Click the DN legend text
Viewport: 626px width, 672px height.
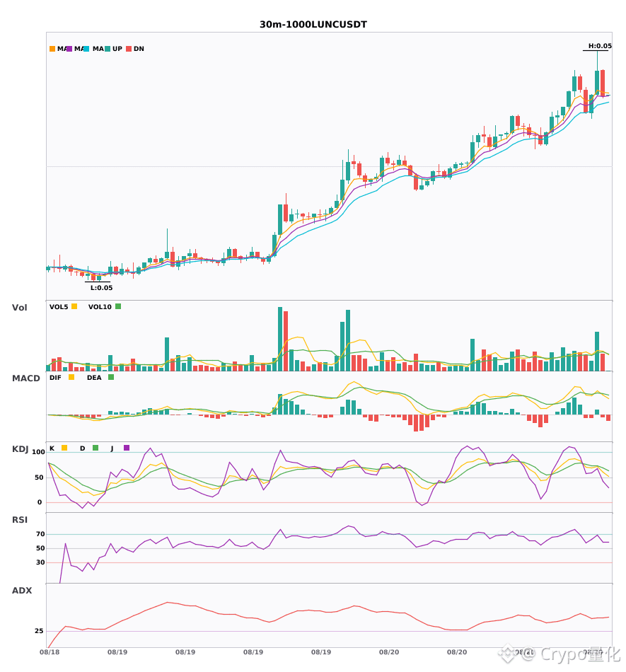139,49
